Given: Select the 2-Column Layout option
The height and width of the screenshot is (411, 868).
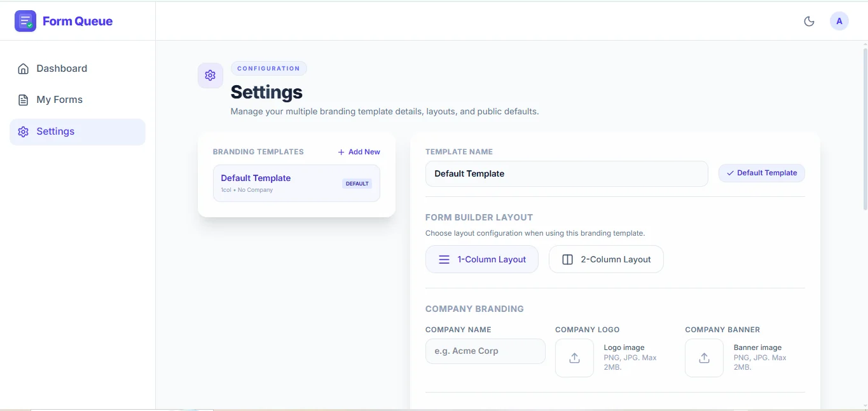Looking at the screenshot, I should tap(606, 259).
